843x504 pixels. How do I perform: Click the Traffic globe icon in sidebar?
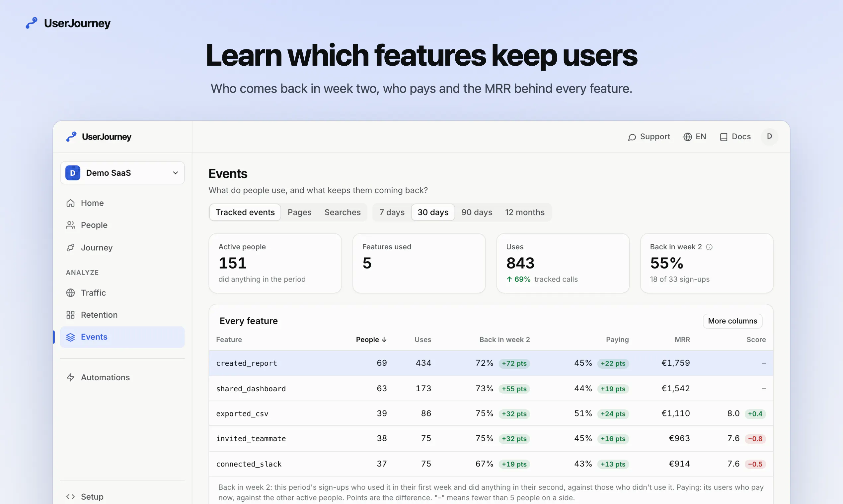(70, 293)
